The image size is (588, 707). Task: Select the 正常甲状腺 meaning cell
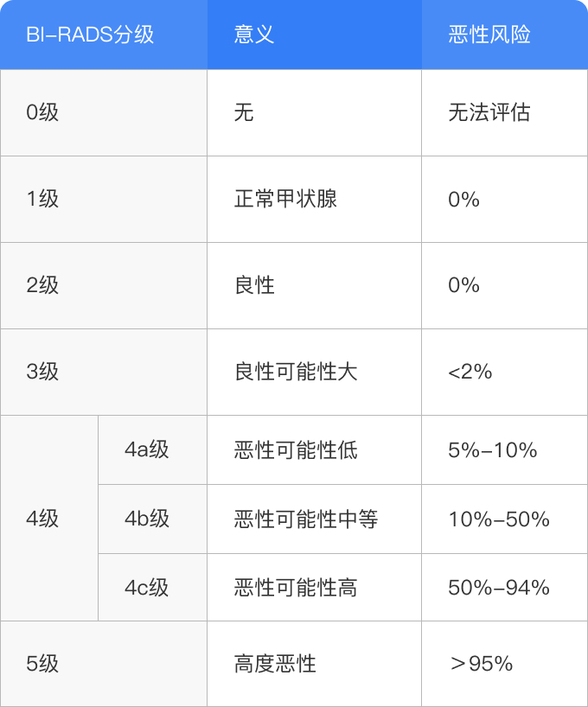click(x=285, y=199)
